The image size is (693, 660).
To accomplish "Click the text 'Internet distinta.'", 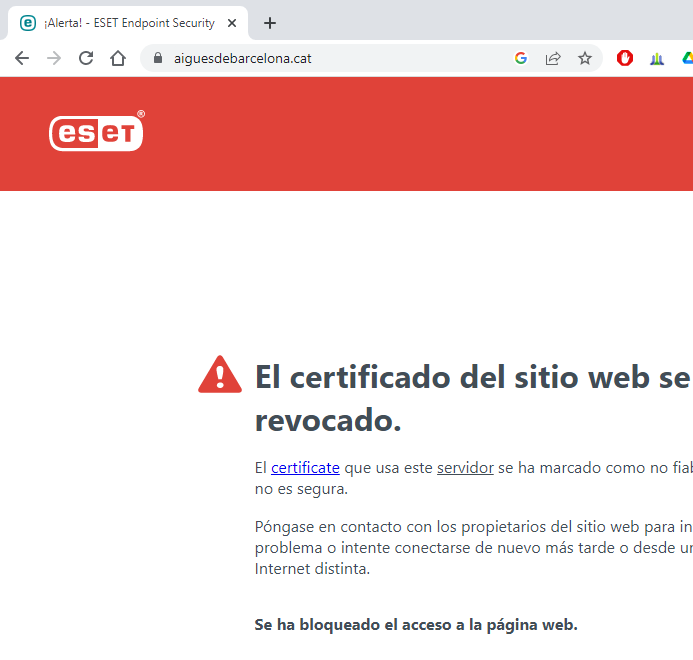I will point(312,568).
